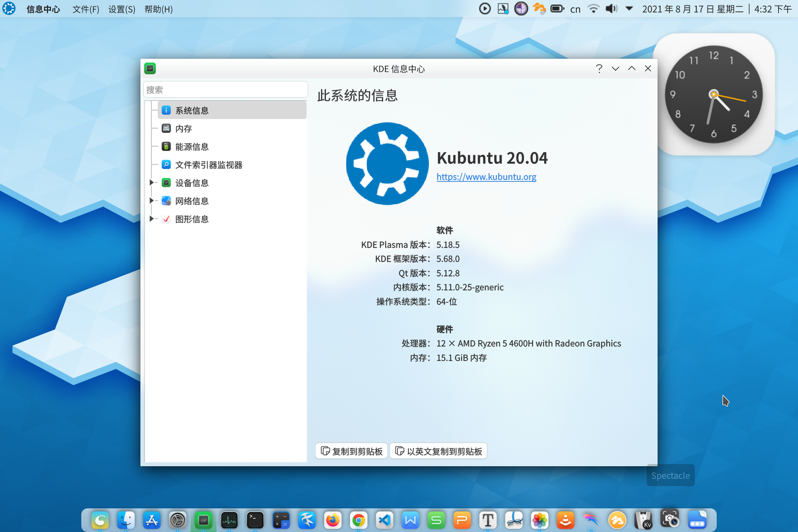Open the pink-blue wing icon in dock

click(591, 520)
